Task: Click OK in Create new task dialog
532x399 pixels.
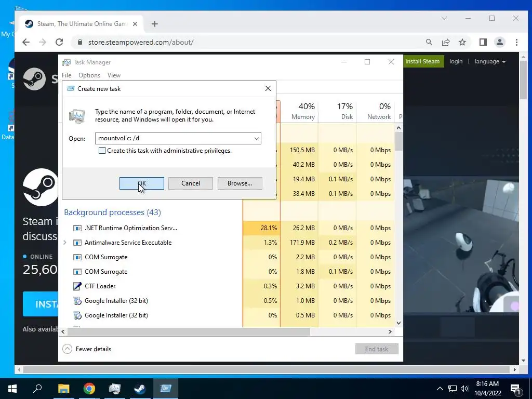Action: [141, 183]
